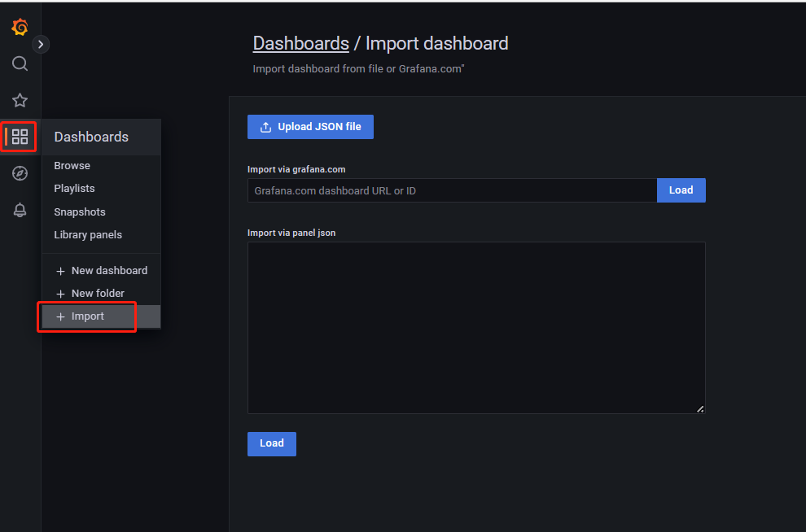
Task: Select Browse in the Dashboards menu
Action: pyautogui.click(x=72, y=165)
